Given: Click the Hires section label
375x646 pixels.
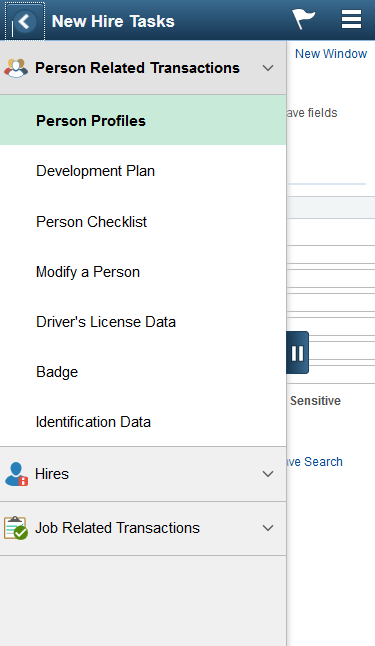Looking at the screenshot, I should click(x=52, y=474).
